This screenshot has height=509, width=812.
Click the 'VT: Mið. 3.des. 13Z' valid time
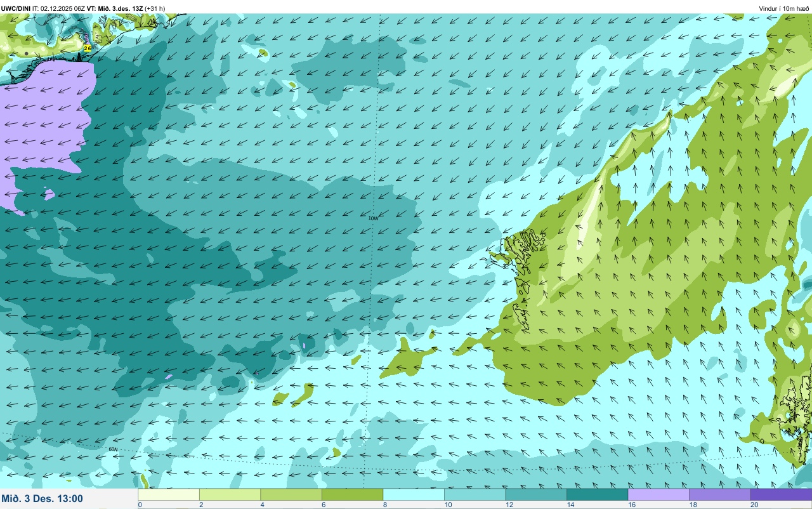pyautogui.click(x=114, y=8)
